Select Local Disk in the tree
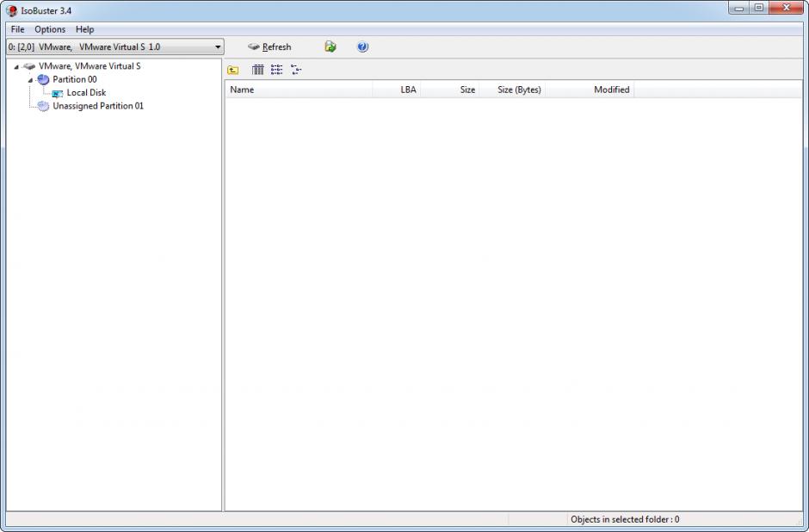 click(x=86, y=93)
